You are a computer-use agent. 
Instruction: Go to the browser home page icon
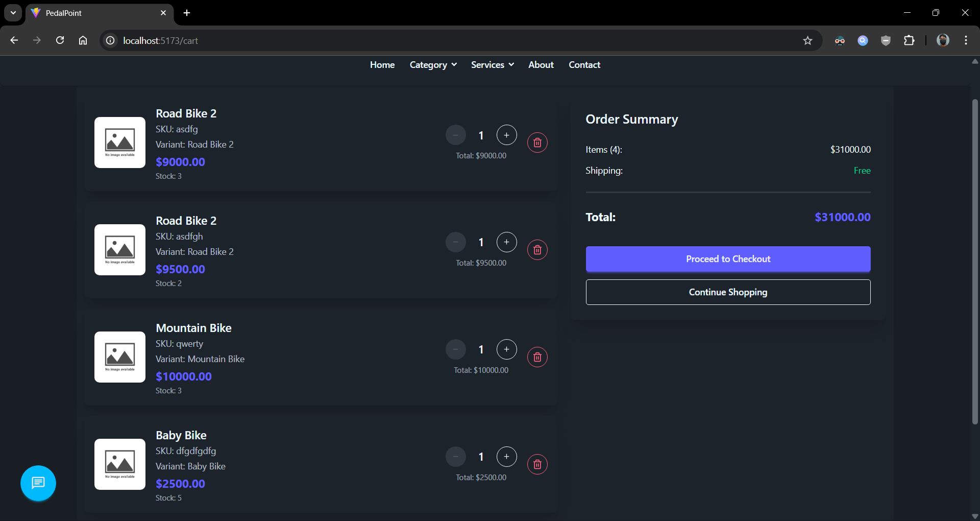[x=83, y=40]
